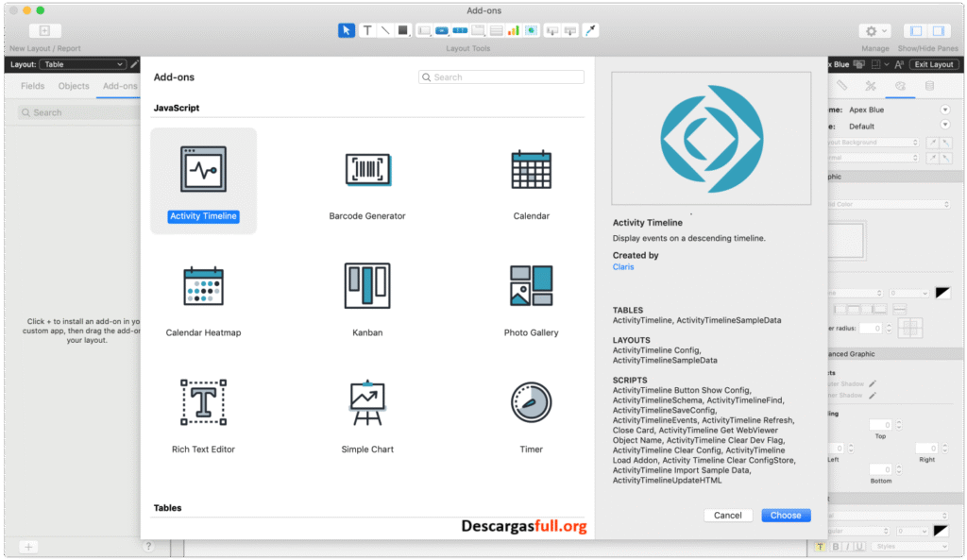Select the Line tool from the toolbar
967x560 pixels.
point(386,29)
